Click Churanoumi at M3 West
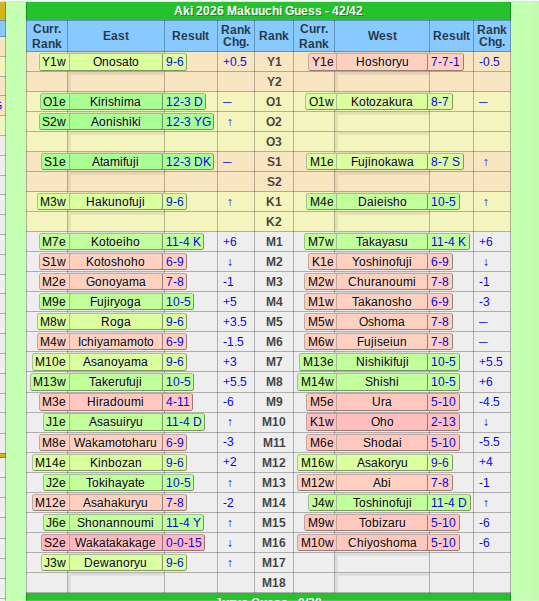 (x=382, y=281)
